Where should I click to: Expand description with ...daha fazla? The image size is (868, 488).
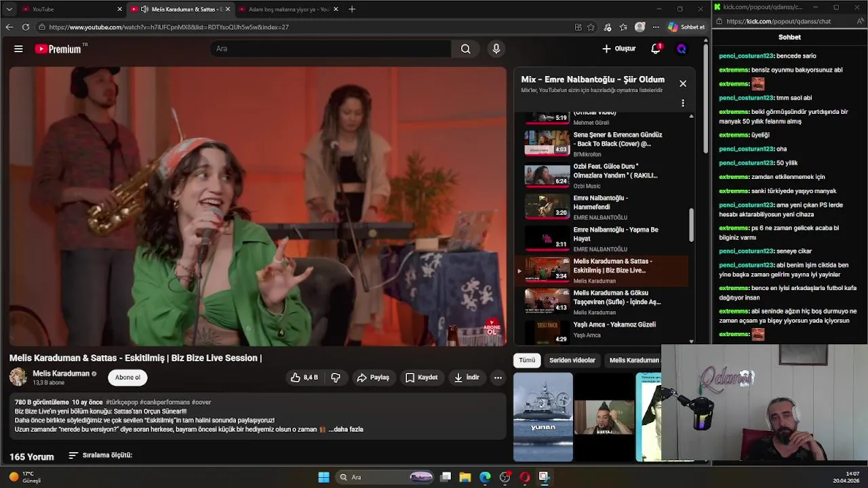click(346, 429)
